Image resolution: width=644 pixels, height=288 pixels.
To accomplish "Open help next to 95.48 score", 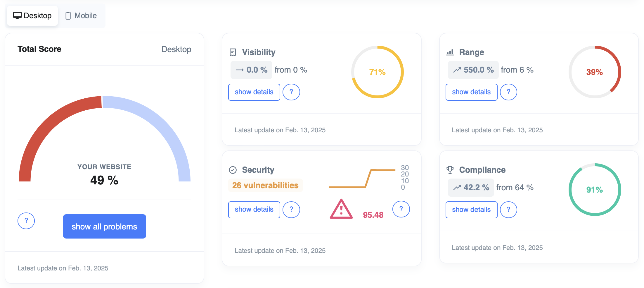I will click(401, 209).
